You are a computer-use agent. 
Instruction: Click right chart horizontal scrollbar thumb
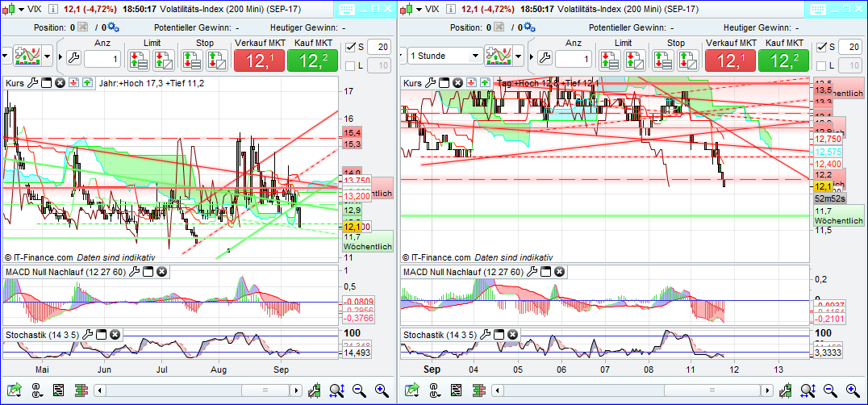pos(713,390)
